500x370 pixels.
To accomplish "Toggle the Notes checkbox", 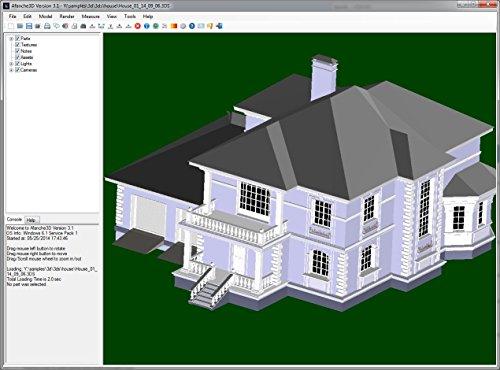I will [18, 51].
